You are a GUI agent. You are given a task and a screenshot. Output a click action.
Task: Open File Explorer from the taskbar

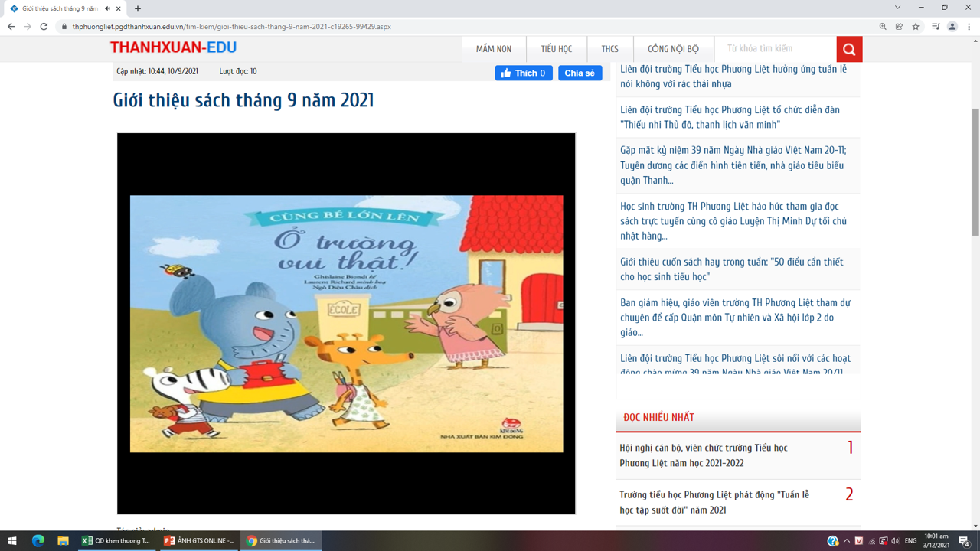[x=63, y=541]
